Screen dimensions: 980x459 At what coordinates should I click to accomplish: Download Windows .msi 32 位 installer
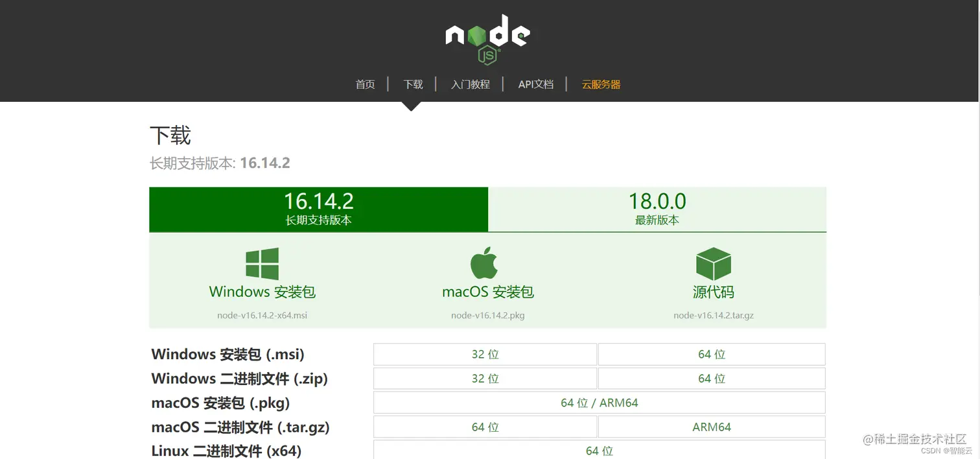point(485,355)
